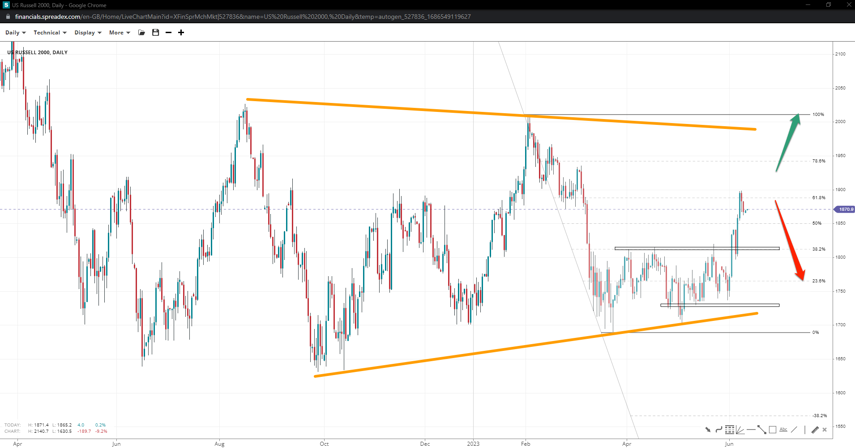
Task: Click the save chart floppy disk icon
Action: click(x=155, y=33)
